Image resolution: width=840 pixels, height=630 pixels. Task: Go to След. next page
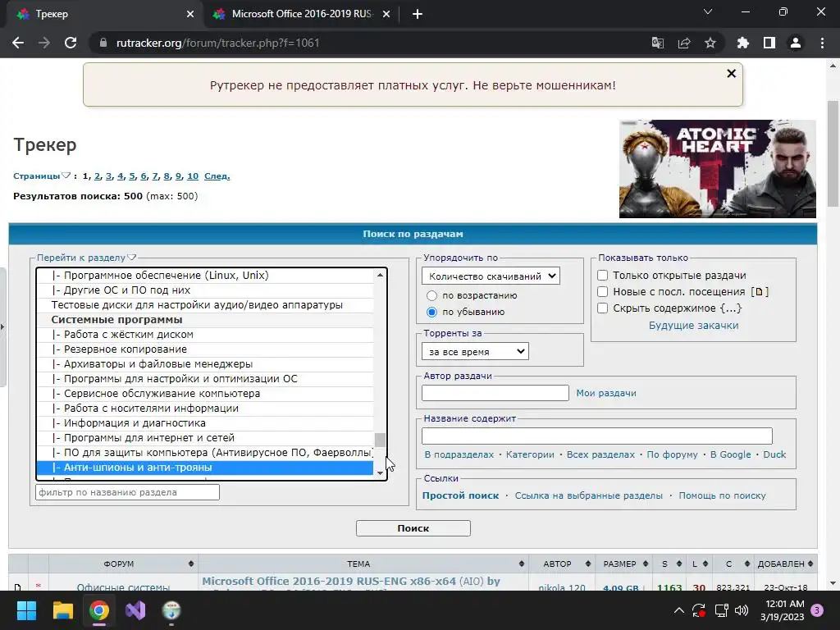coord(217,176)
